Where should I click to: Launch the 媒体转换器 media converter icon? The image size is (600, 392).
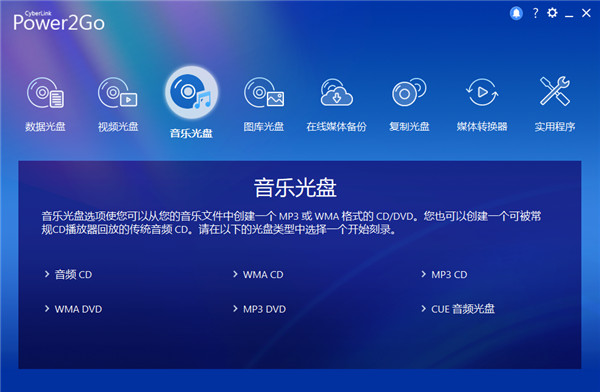point(482,92)
